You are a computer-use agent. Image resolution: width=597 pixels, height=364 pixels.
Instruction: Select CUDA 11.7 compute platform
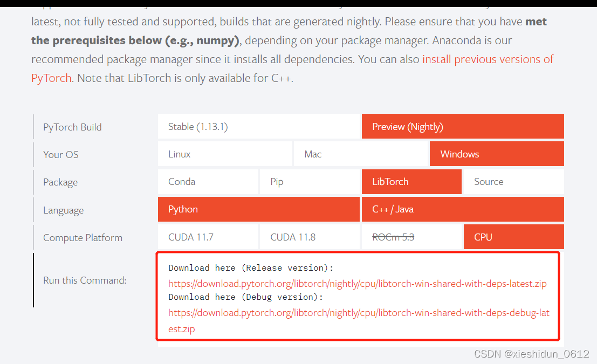click(208, 237)
